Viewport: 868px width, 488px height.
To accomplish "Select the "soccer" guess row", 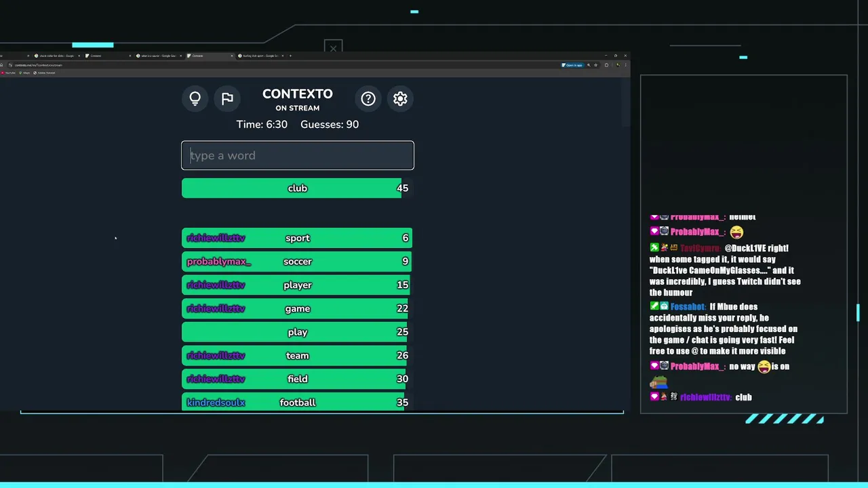I will click(298, 261).
